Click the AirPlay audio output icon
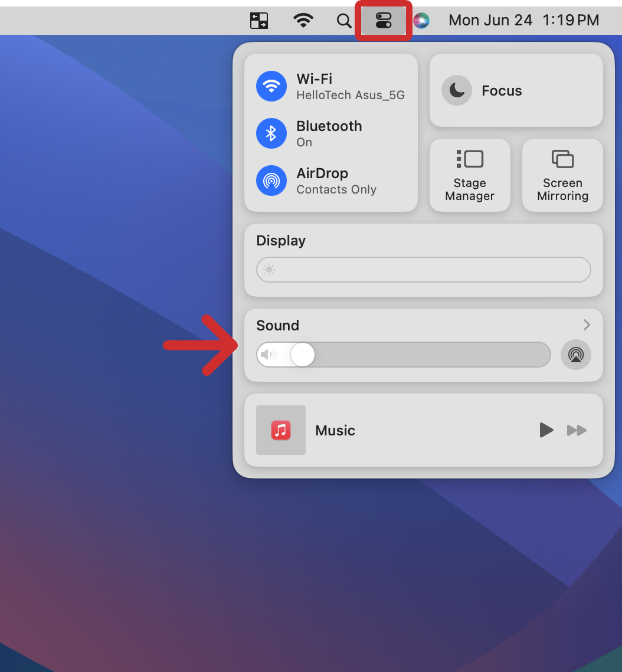 [575, 355]
